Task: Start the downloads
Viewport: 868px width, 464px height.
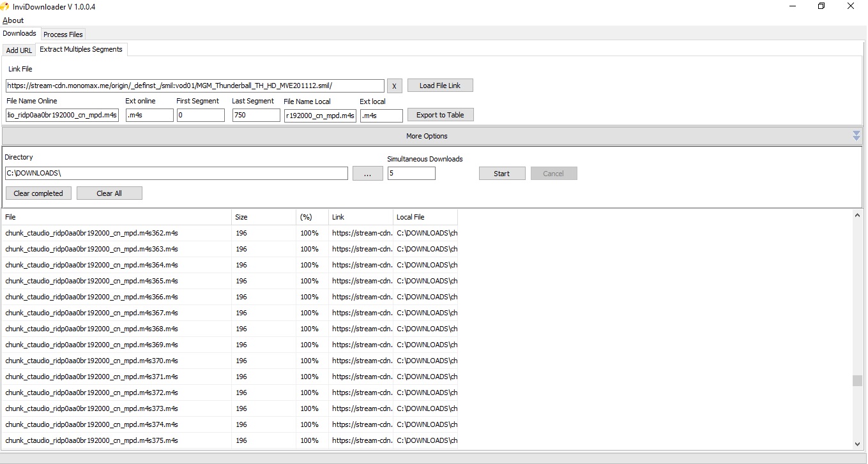Action: coord(502,174)
